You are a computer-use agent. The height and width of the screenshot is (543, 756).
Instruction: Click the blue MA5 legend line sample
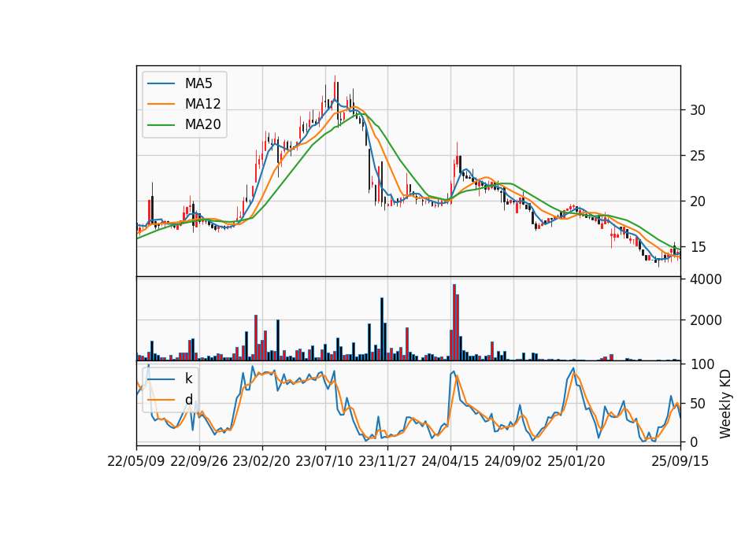(x=161, y=83)
